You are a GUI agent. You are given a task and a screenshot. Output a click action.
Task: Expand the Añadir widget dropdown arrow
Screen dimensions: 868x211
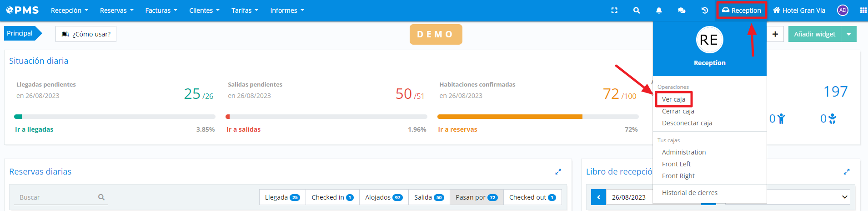[849, 34]
